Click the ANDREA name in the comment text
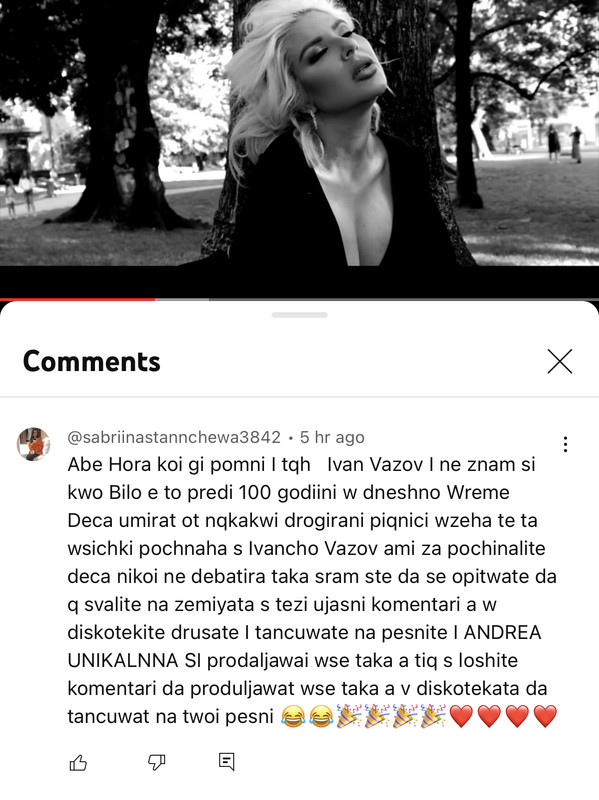The height and width of the screenshot is (800, 599). 502,632
